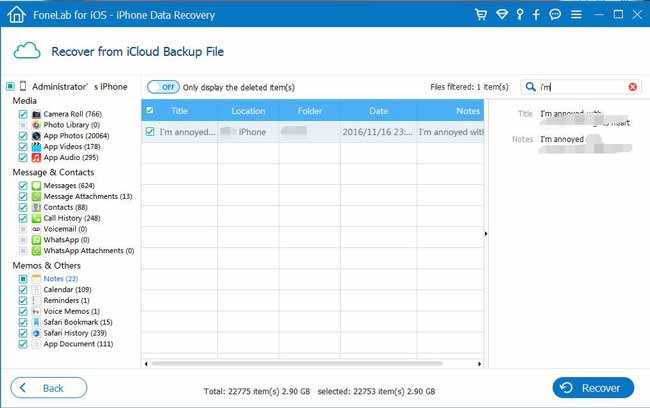Open the shopping cart icon

point(481,15)
